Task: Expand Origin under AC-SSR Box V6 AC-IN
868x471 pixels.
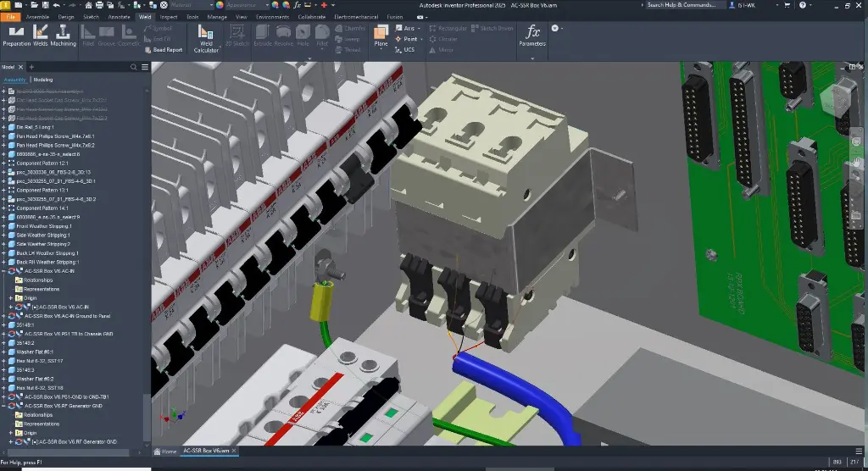Action: (11, 298)
